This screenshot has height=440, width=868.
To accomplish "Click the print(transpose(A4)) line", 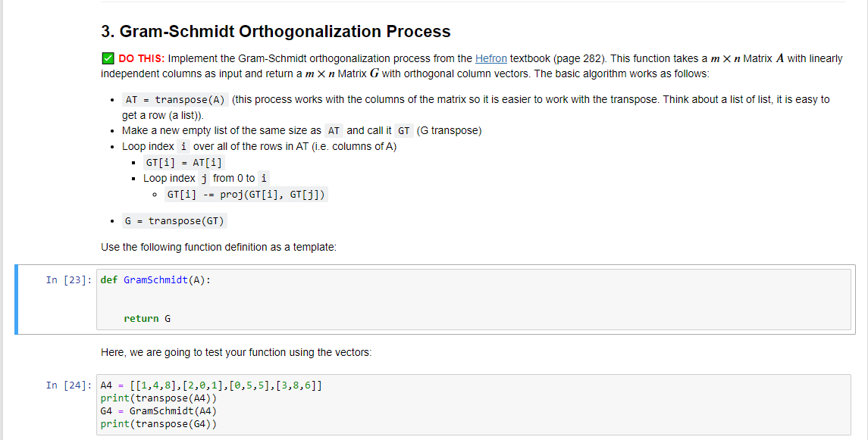I will 158,398.
